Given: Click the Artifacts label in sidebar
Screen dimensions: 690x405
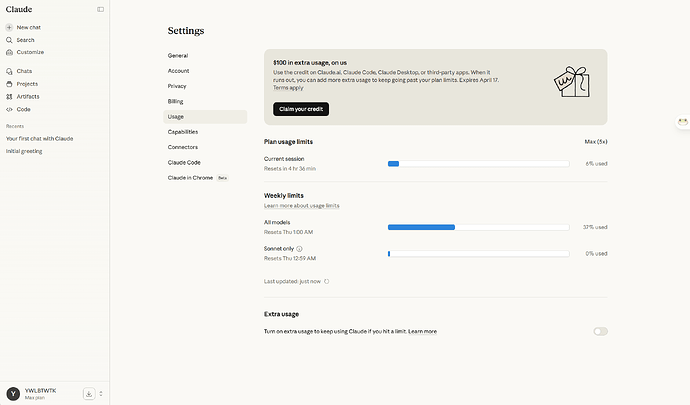Looking at the screenshot, I should pyautogui.click(x=28, y=96).
